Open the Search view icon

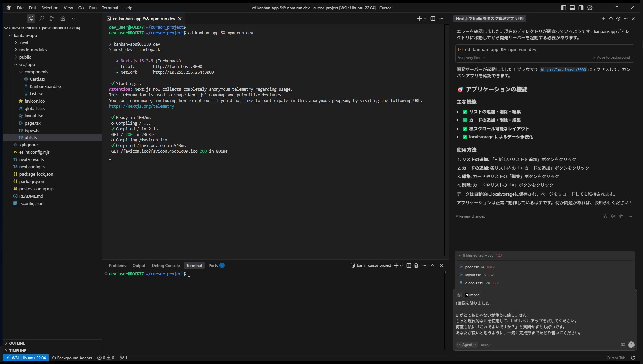tap(42, 19)
